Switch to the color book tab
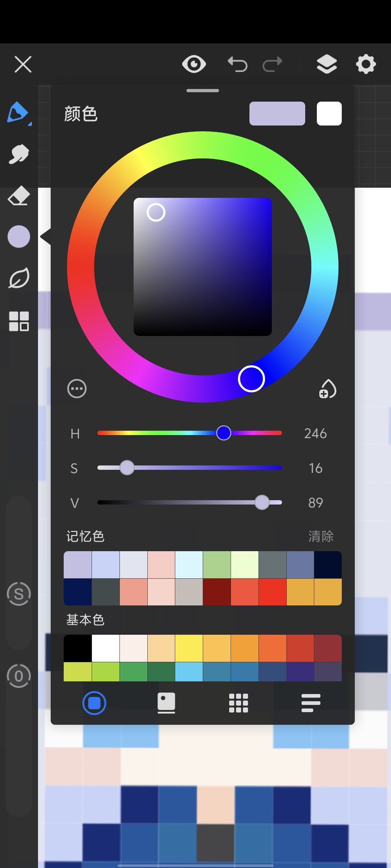 pyautogui.click(x=167, y=703)
